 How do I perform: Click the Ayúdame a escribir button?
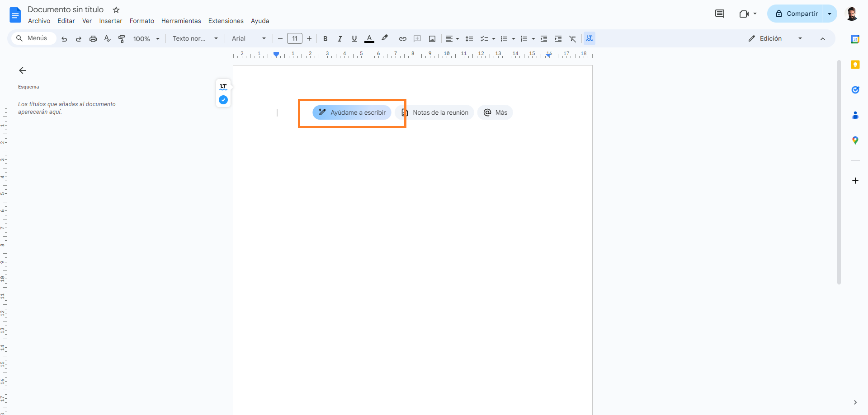[x=352, y=112]
